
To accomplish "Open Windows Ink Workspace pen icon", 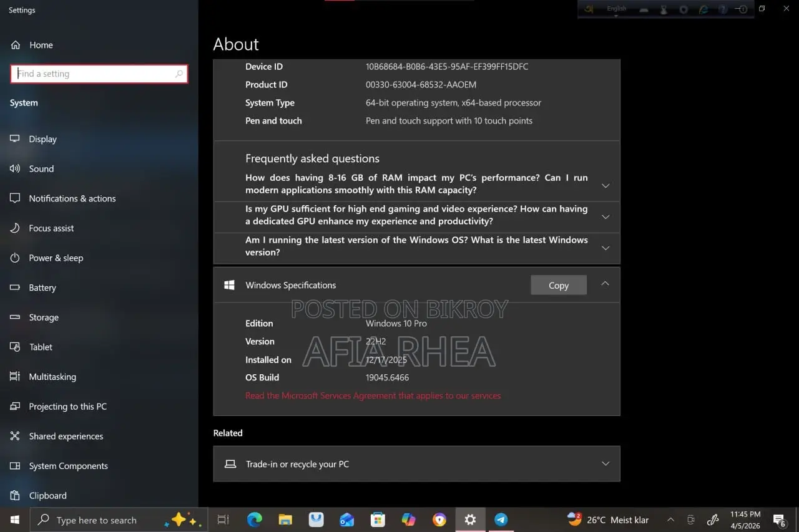I will click(713, 520).
